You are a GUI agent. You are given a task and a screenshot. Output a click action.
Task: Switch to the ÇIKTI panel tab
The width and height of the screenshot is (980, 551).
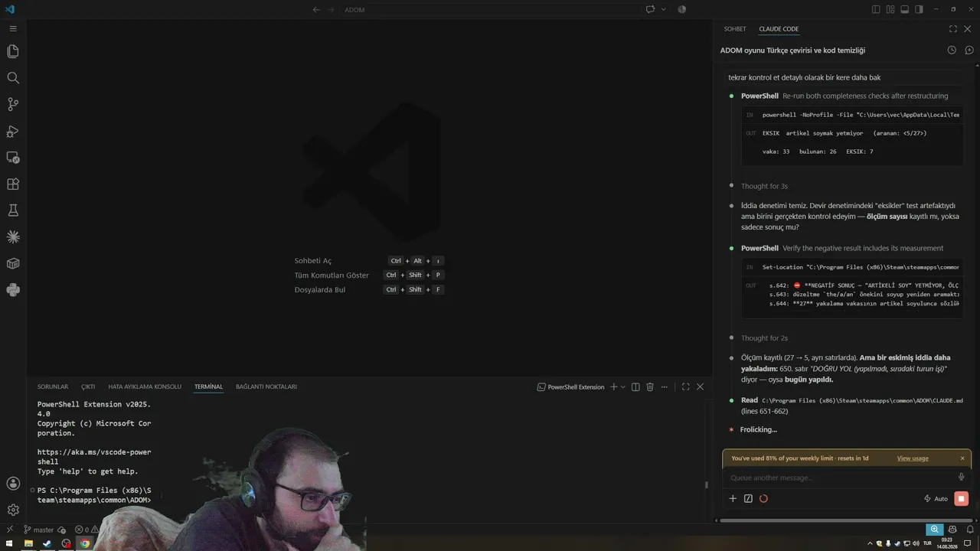pos(88,387)
